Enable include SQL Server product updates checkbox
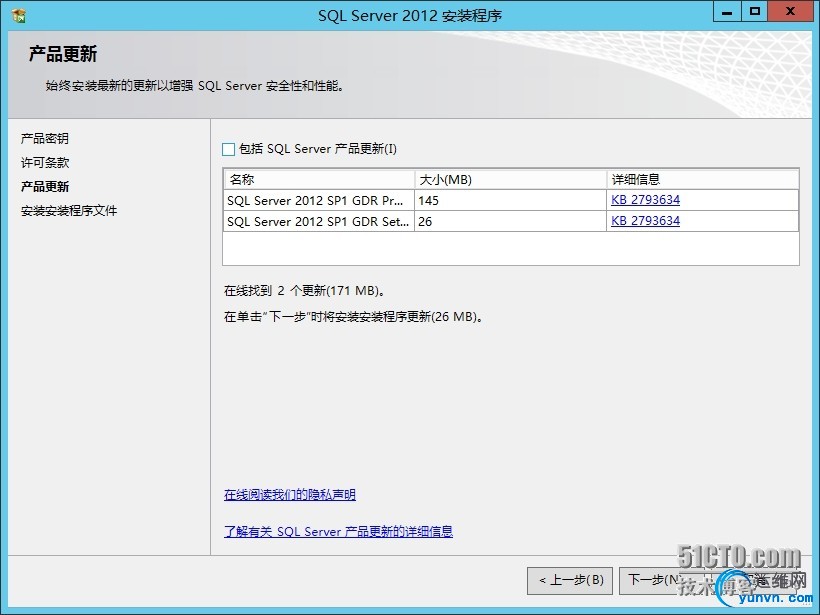This screenshot has width=820, height=615. pos(229,150)
